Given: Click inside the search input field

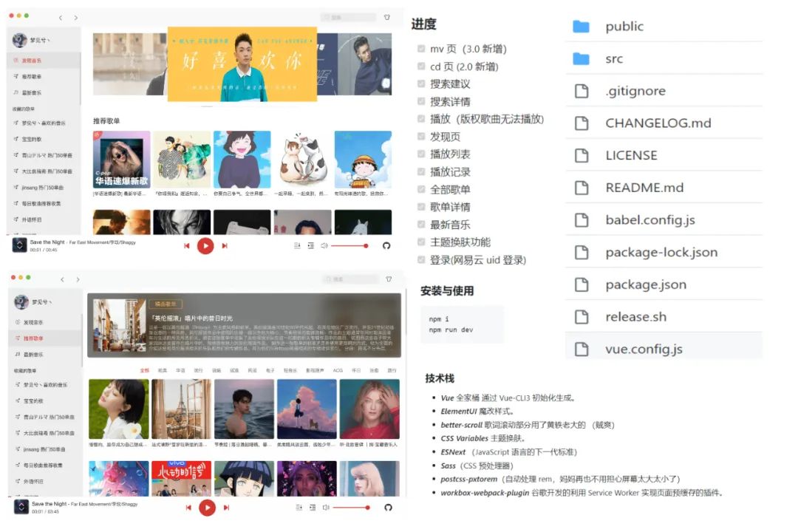Looking at the screenshot, I should pyautogui.click(x=347, y=16).
